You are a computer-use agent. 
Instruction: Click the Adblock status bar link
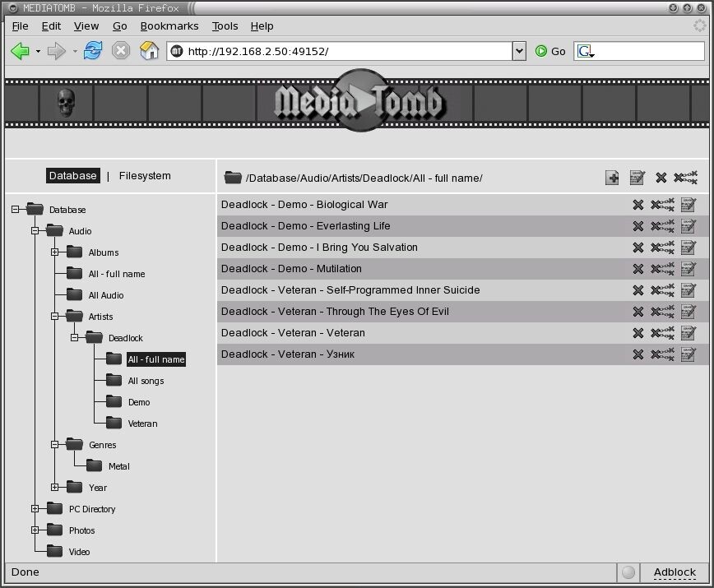pos(675,572)
